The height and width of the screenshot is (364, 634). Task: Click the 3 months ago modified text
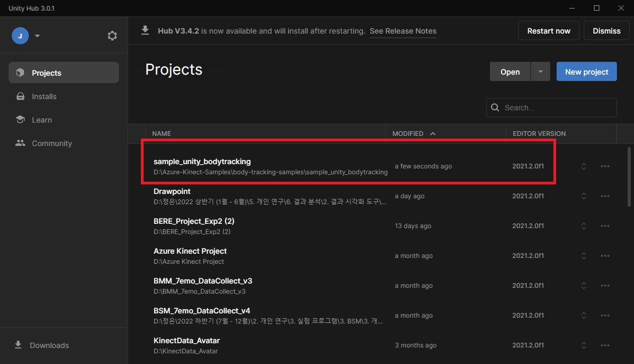pos(416,345)
